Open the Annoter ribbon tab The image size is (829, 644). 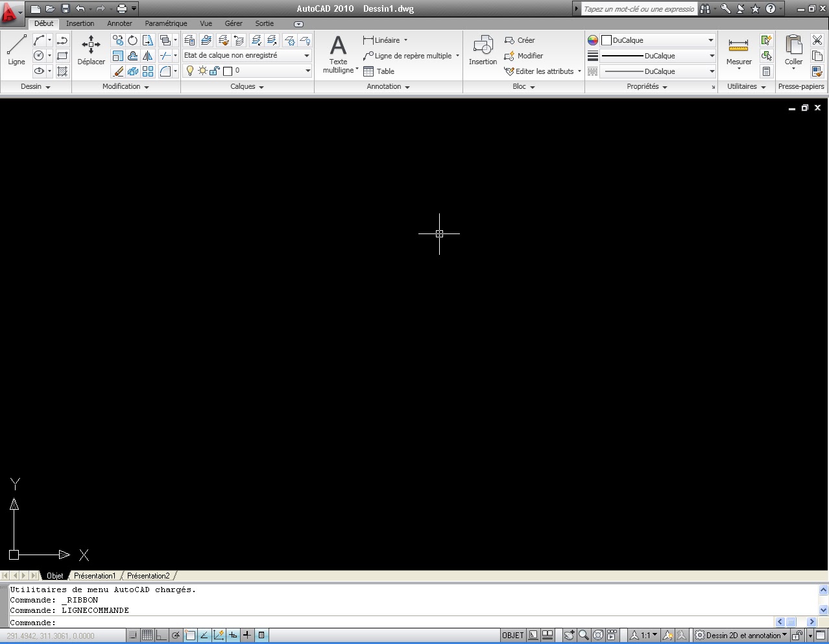coord(119,23)
